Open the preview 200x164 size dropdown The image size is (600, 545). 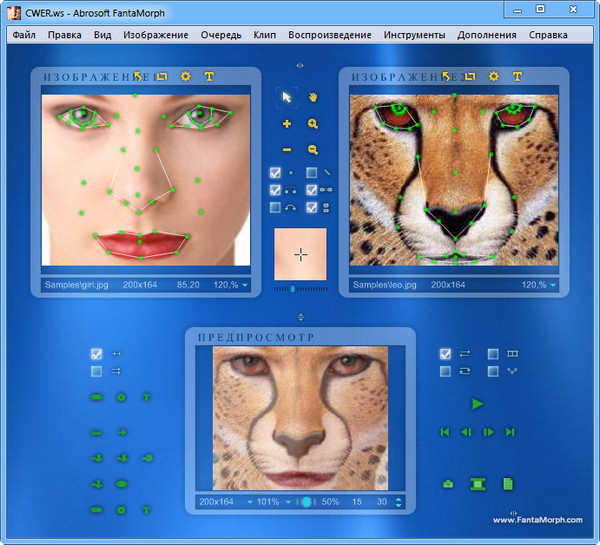[x=246, y=501]
